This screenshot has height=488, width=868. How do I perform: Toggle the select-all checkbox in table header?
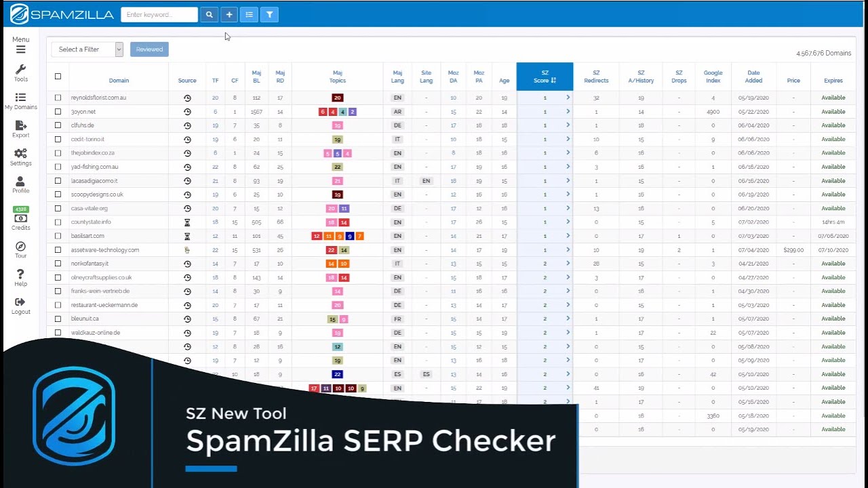(x=58, y=77)
